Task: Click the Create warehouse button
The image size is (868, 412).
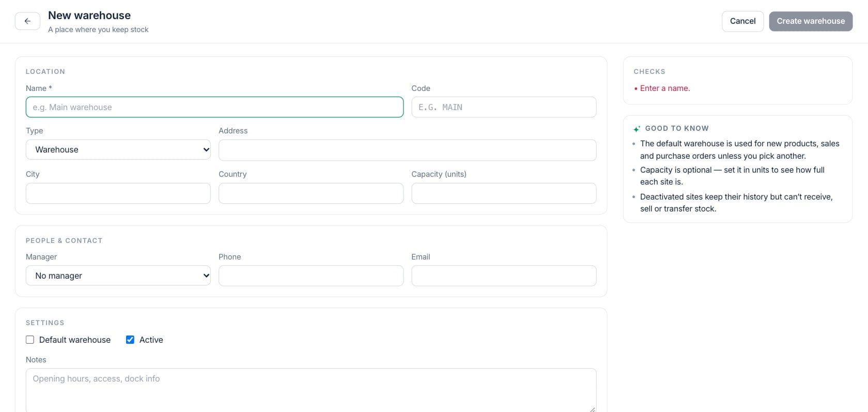Action: (x=811, y=21)
